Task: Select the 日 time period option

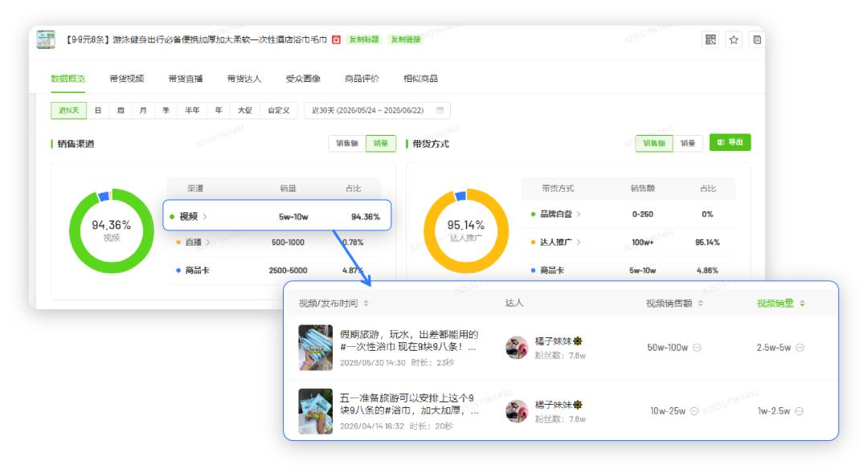Action: [x=98, y=110]
